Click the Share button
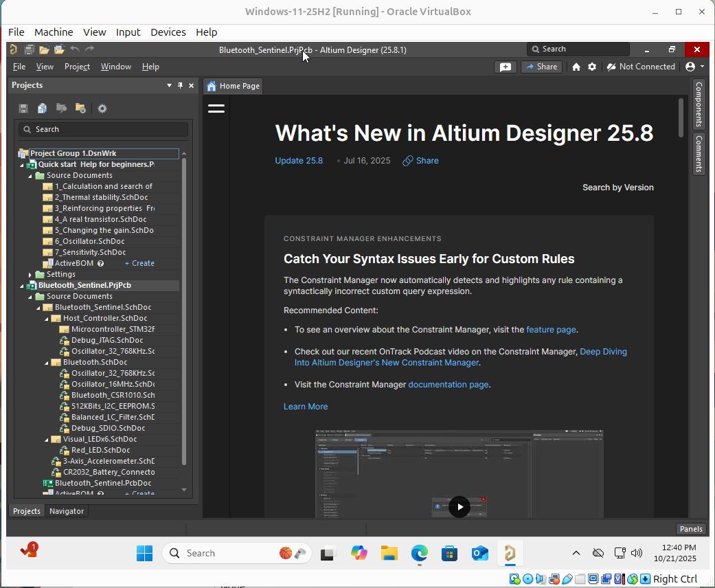The width and height of the screenshot is (715, 588). (x=541, y=67)
